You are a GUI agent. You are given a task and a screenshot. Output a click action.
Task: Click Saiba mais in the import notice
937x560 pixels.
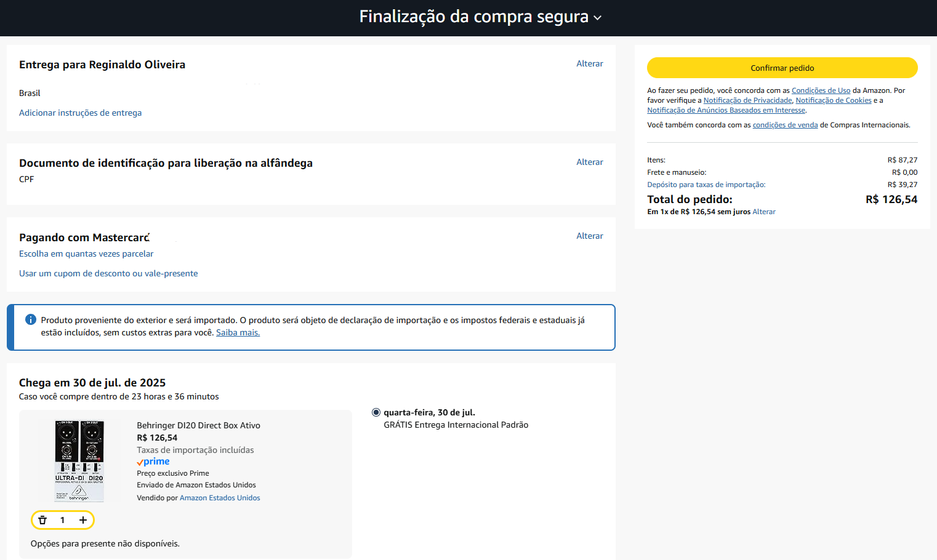point(238,332)
